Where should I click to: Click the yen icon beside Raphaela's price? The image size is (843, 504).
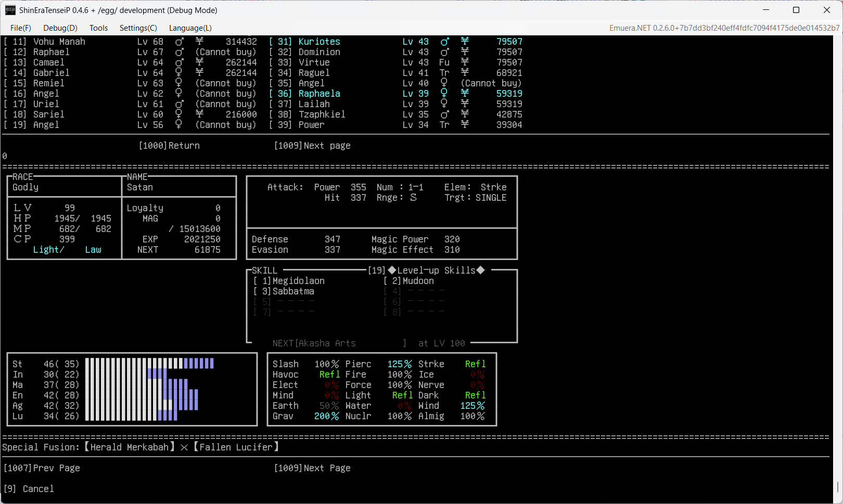pyautogui.click(x=465, y=94)
